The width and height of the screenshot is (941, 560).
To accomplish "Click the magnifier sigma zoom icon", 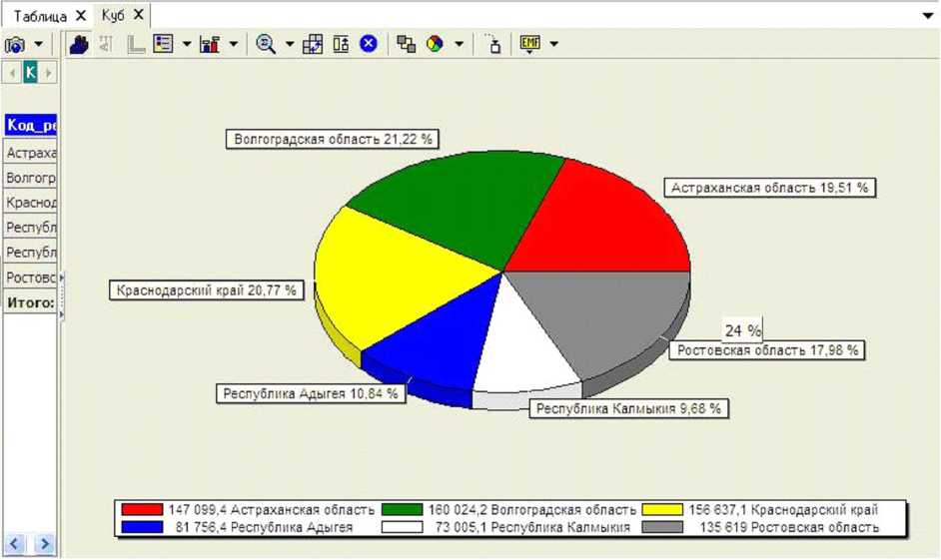I will pyautogui.click(x=266, y=44).
